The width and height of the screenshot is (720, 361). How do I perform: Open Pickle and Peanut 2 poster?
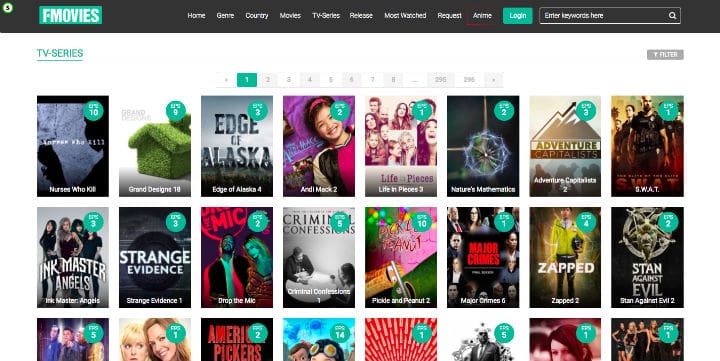401,257
